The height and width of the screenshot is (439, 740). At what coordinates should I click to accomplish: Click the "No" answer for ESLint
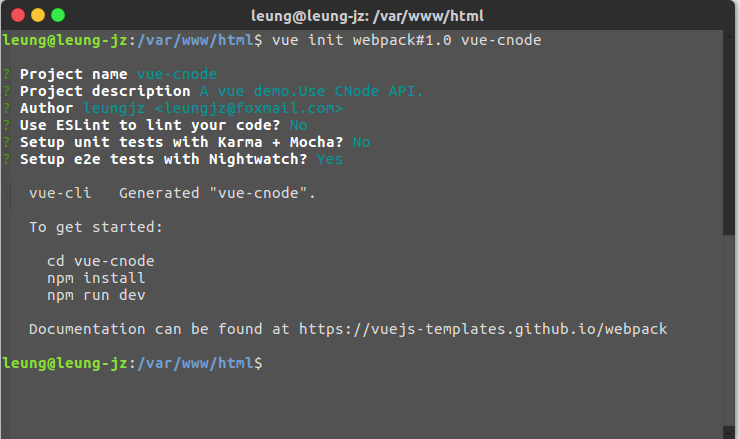298,125
